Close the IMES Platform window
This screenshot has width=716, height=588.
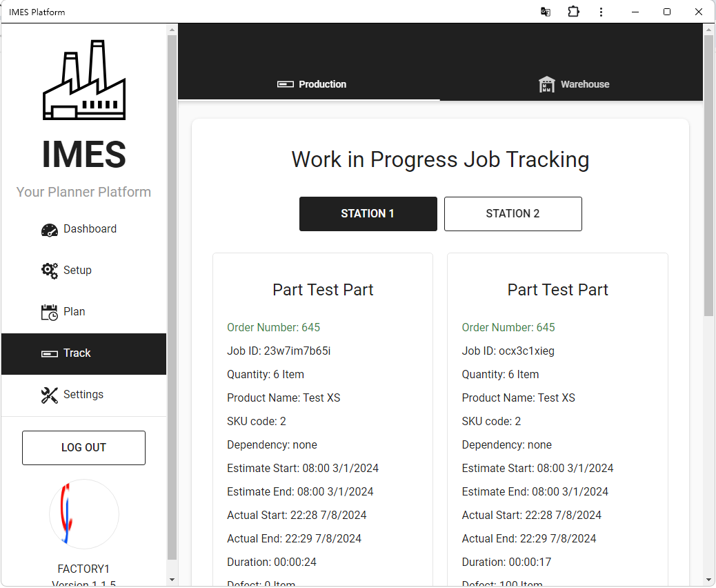(x=699, y=12)
